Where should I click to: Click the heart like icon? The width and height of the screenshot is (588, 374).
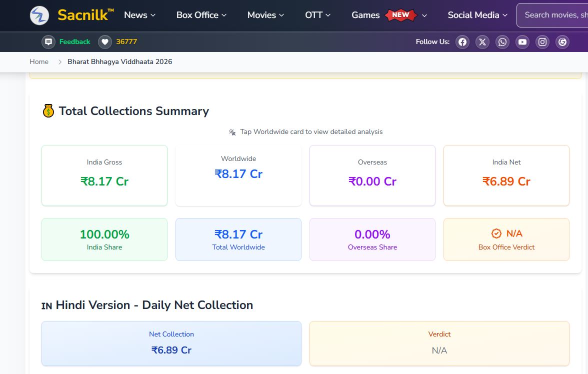pyautogui.click(x=105, y=41)
